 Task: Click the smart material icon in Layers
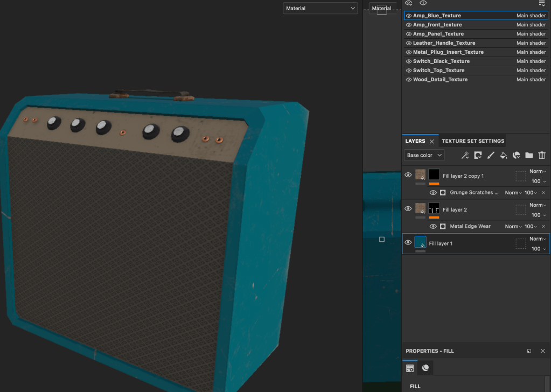516,155
